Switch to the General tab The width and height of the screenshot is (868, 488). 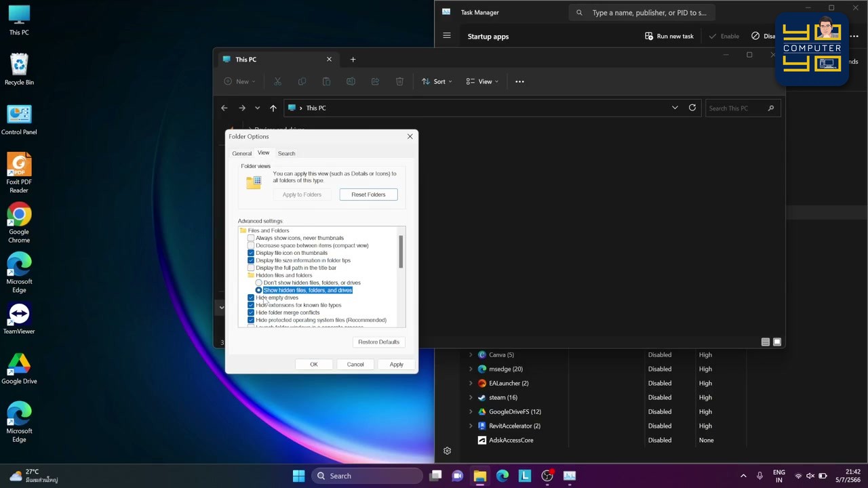click(x=241, y=153)
